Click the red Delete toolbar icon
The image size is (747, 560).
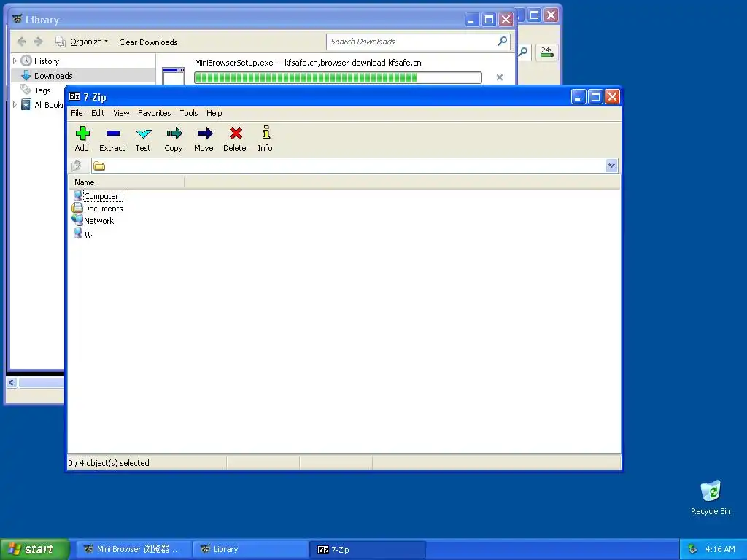coord(235,139)
